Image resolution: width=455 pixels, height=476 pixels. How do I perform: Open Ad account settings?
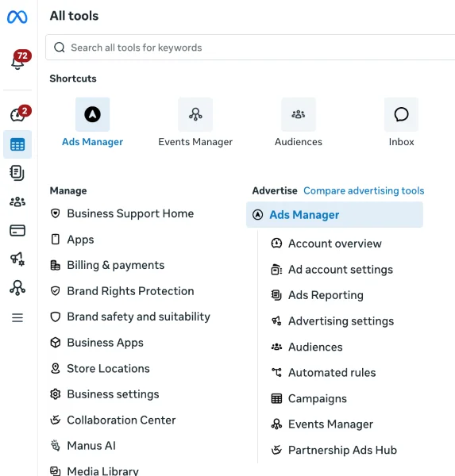341,270
